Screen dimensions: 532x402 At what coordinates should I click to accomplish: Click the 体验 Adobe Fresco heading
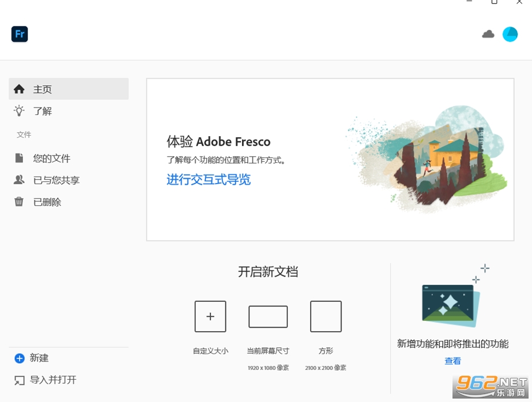click(x=218, y=141)
